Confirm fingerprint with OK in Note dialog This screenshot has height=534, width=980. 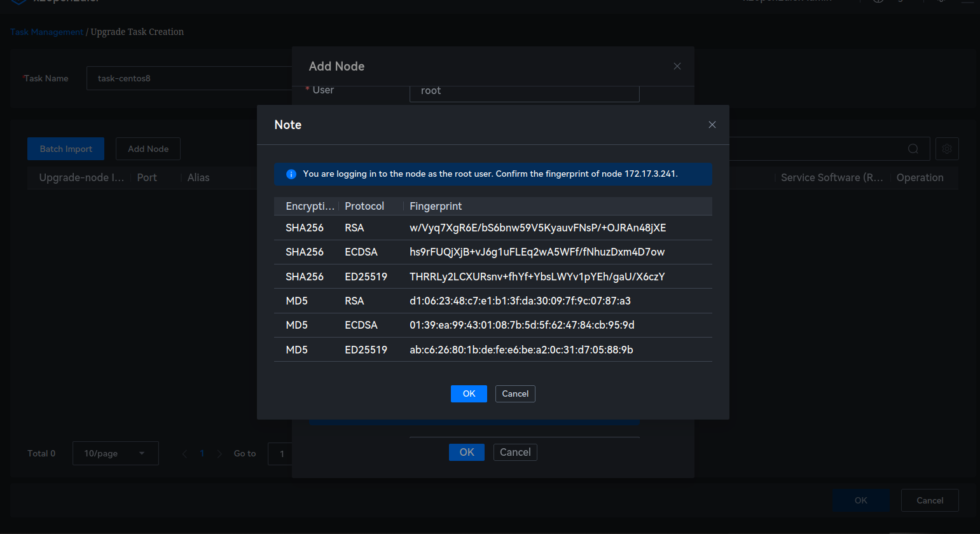(x=468, y=394)
